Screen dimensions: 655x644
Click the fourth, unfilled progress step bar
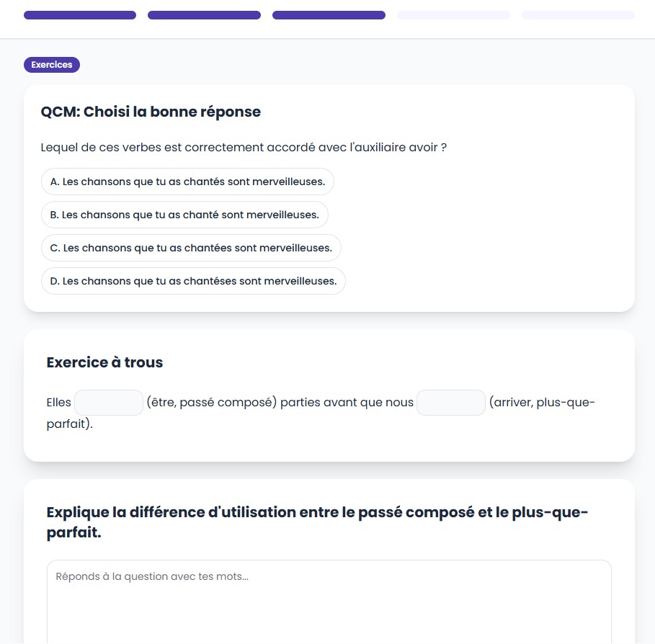[x=453, y=15]
